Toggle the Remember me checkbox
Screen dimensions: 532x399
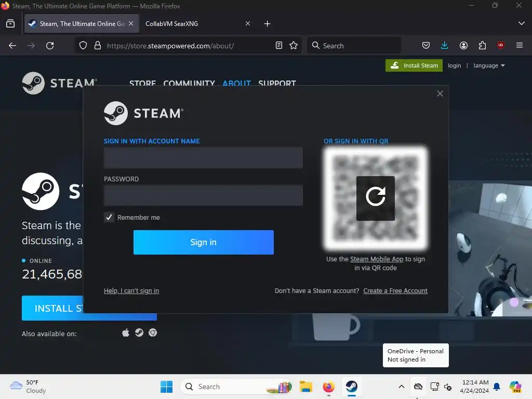pos(109,217)
